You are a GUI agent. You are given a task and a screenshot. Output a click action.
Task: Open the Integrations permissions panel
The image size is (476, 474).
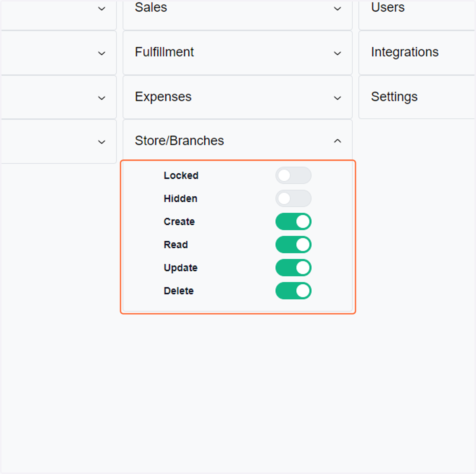pyautogui.click(x=417, y=53)
